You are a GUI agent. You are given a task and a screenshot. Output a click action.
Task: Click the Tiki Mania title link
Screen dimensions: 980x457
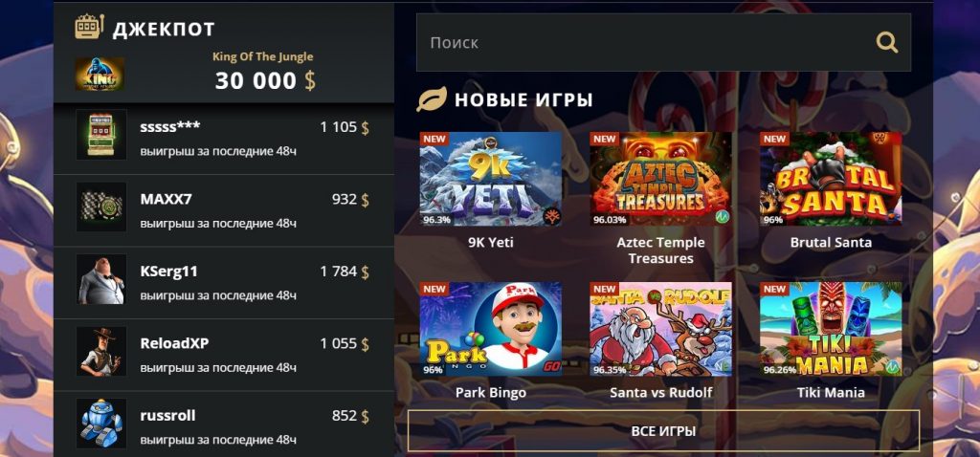coord(831,393)
